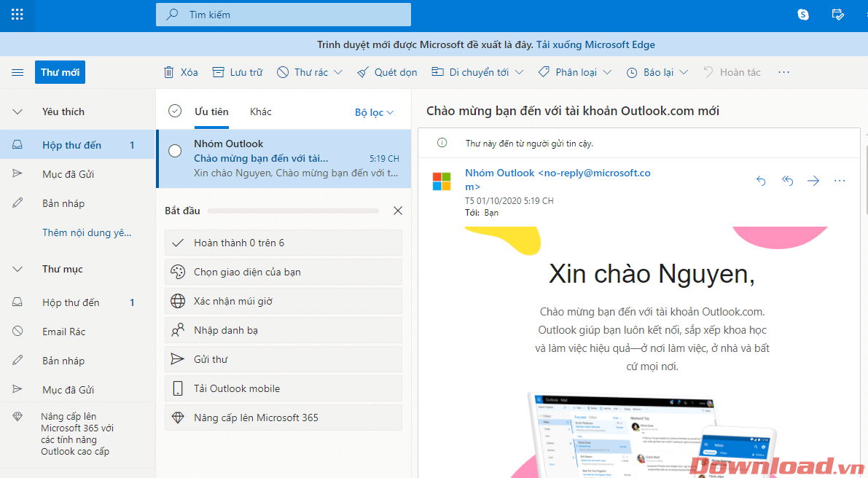This screenshot has height=478, width=868.
Task: Click Nâng cấp lên Microsoft 365 sidebar link
Action: [x=77, y=434]
